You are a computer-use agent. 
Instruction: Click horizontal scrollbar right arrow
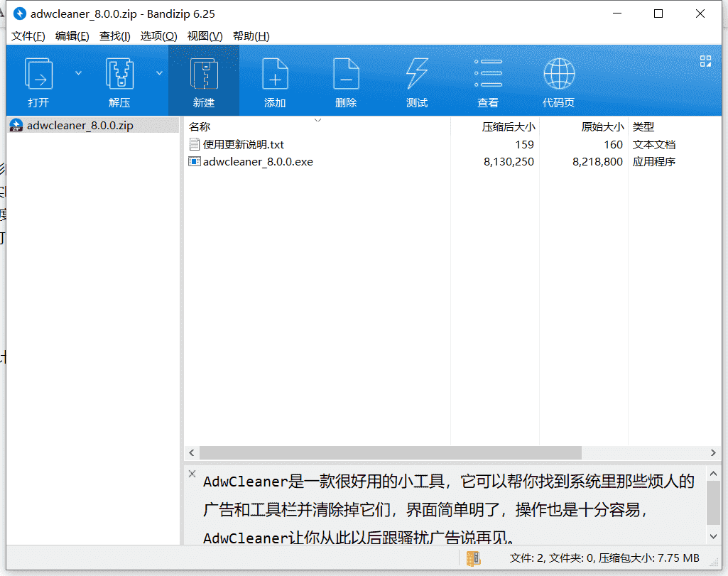point(713,452)
